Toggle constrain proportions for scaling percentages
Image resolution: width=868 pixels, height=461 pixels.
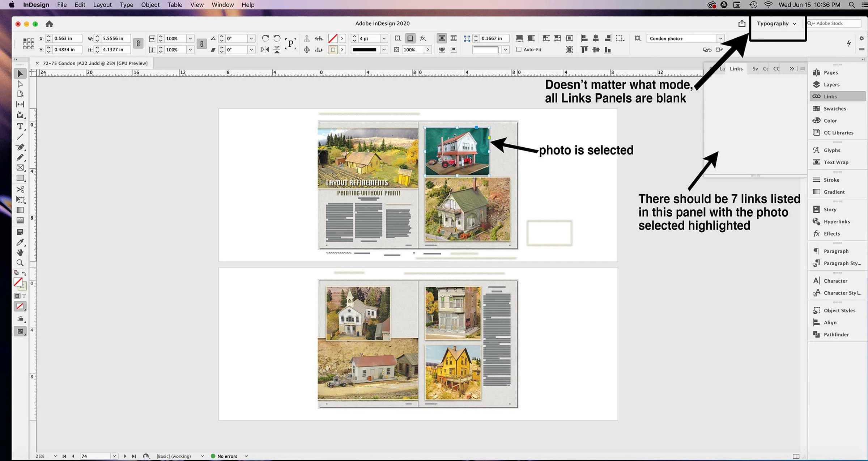[x=202, y=44]
